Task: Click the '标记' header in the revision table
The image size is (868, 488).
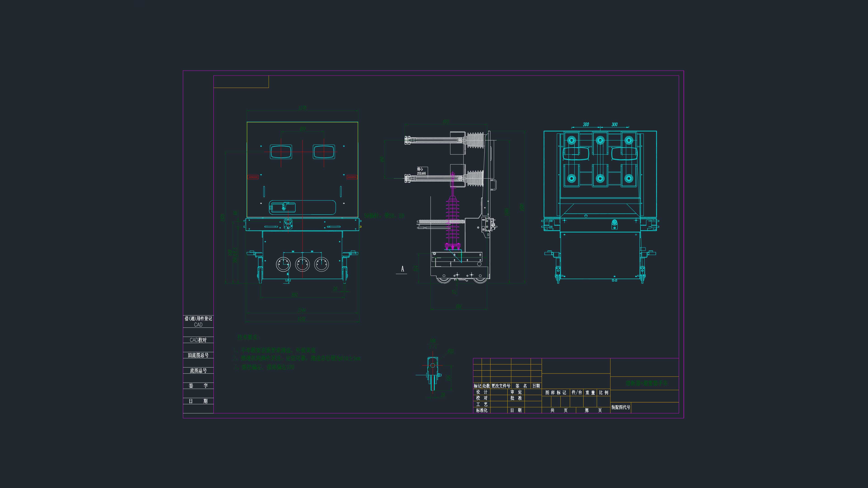Action: click(x=477, y=386)
